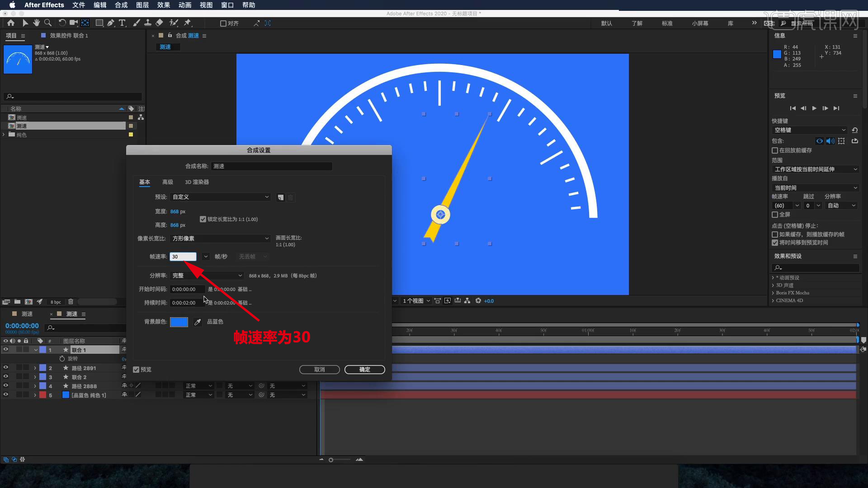Click the save preset icon in dialog

tap(281, 197)
